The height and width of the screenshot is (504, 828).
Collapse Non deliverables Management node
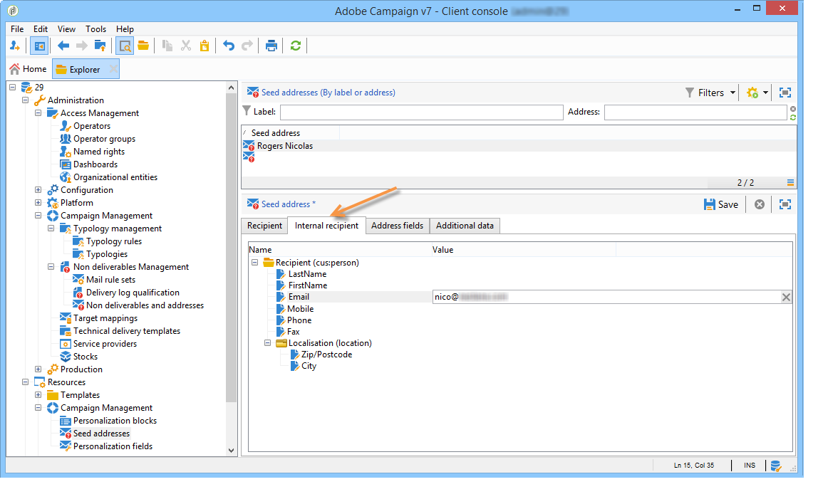coord(51,266)
